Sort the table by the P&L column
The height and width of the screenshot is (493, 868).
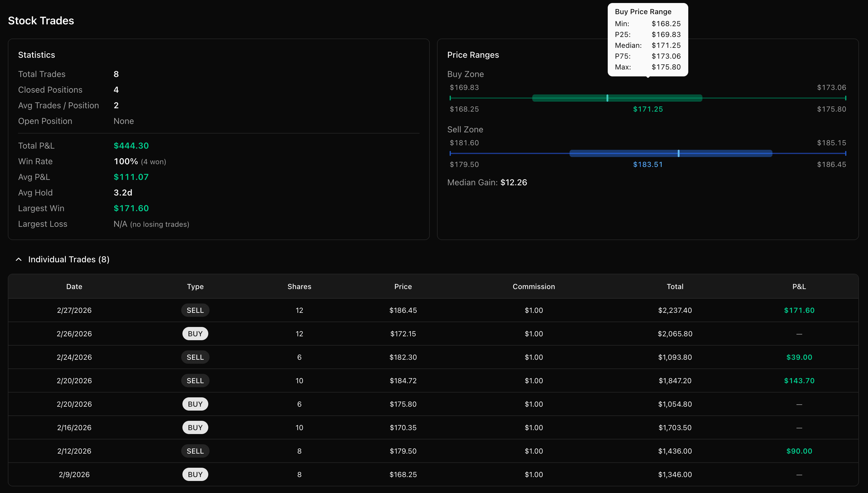click(799, 286)
